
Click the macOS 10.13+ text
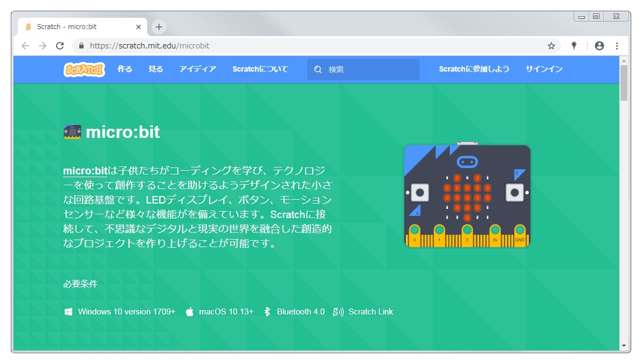click(226, 312)
